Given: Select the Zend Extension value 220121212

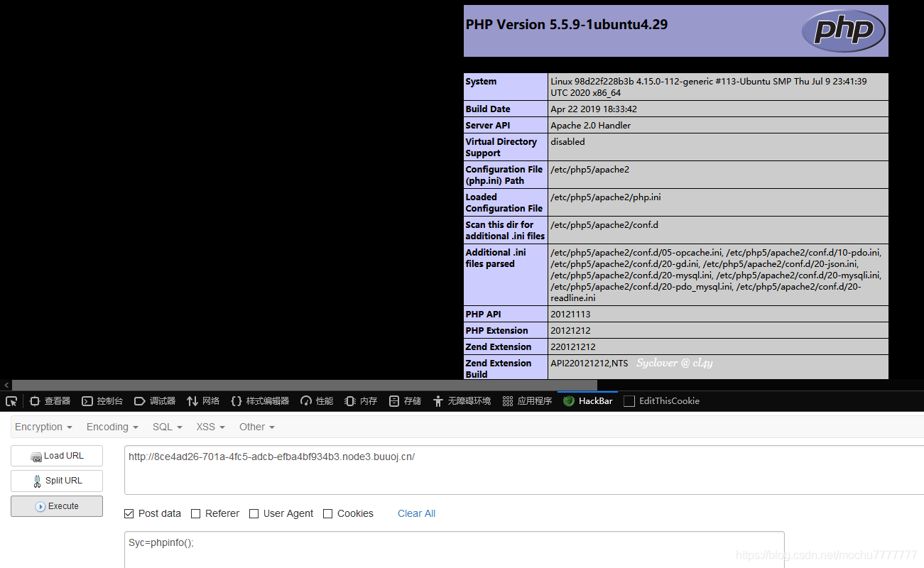Looking at the screenshot, I should coord(572,346).
